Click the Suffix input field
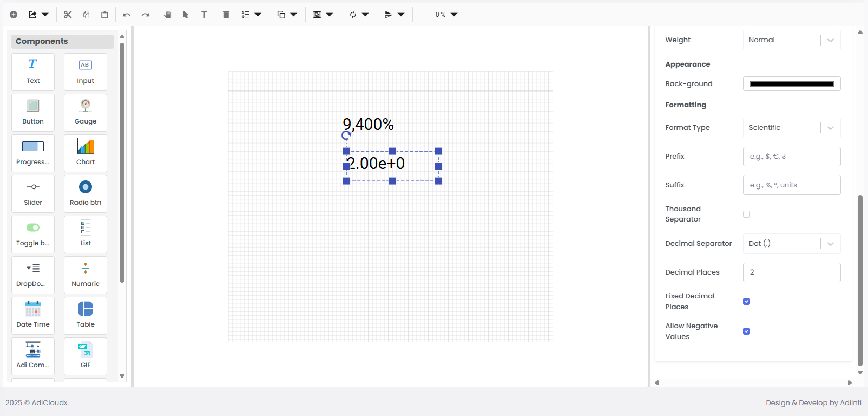Viewport: 868px width, 416px height. 792,185
